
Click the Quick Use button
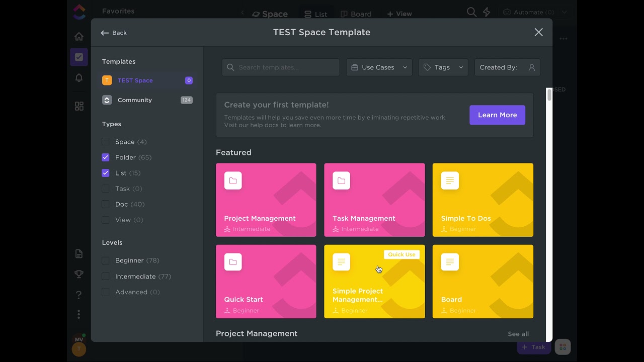[401, 254]
